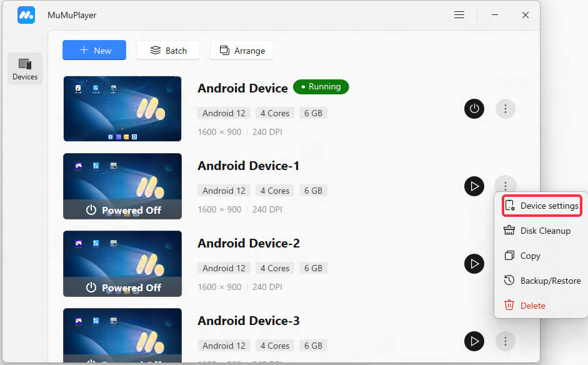Open the running Android Device thumbnail
Screen dimensions: 588x365
122,109
